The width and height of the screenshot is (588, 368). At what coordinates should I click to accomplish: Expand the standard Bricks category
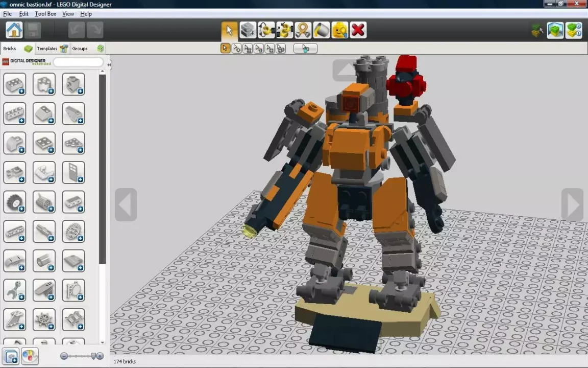coord(15,84)
